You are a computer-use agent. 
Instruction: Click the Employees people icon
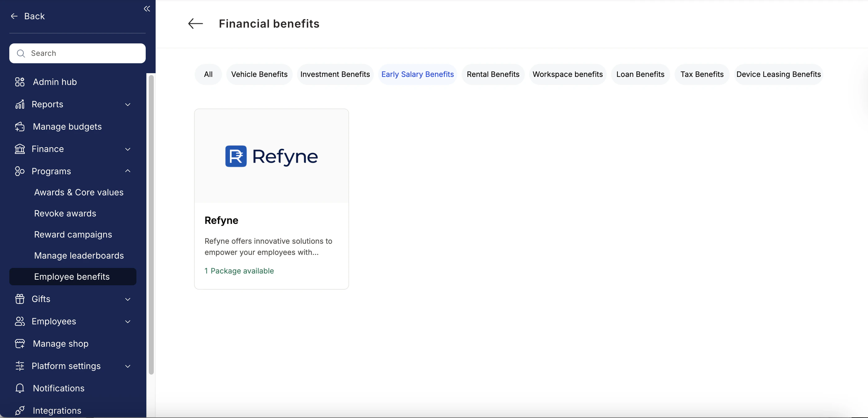tap(20, 321)
